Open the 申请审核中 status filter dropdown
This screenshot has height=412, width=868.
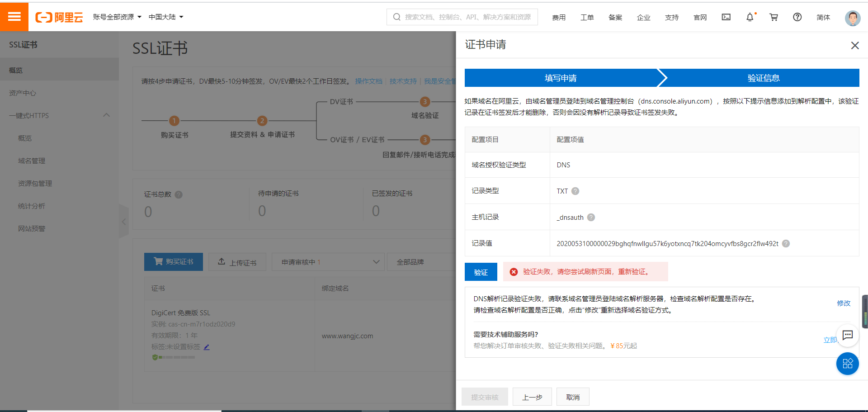click(x=328, y=262)
